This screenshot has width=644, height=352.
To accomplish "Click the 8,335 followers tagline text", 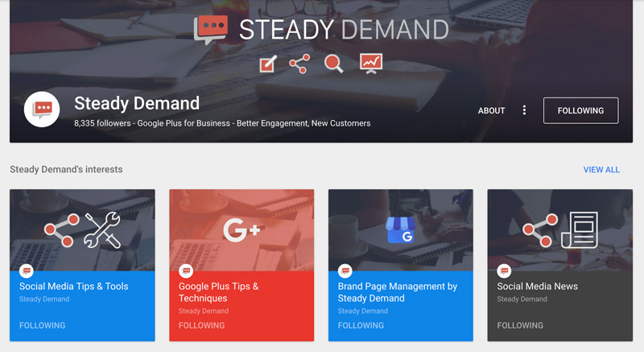I will coord(222,123).
